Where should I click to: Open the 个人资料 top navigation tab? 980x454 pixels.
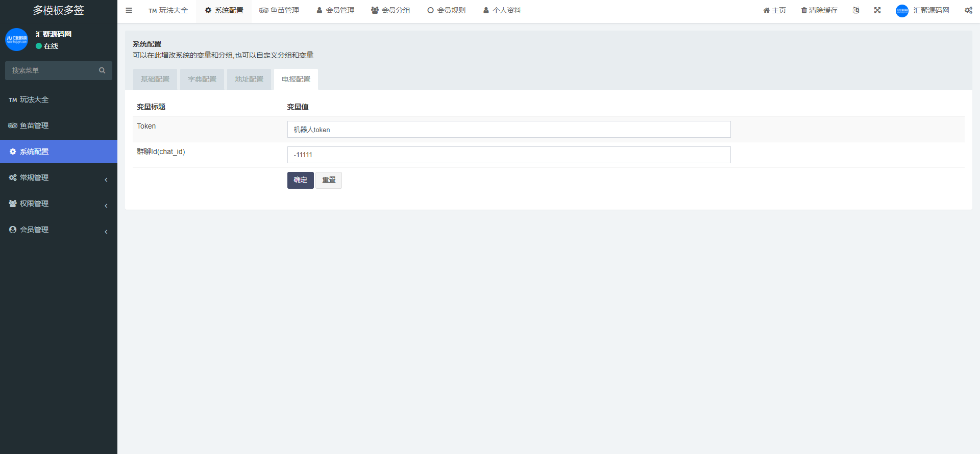[x=502, y=11]
